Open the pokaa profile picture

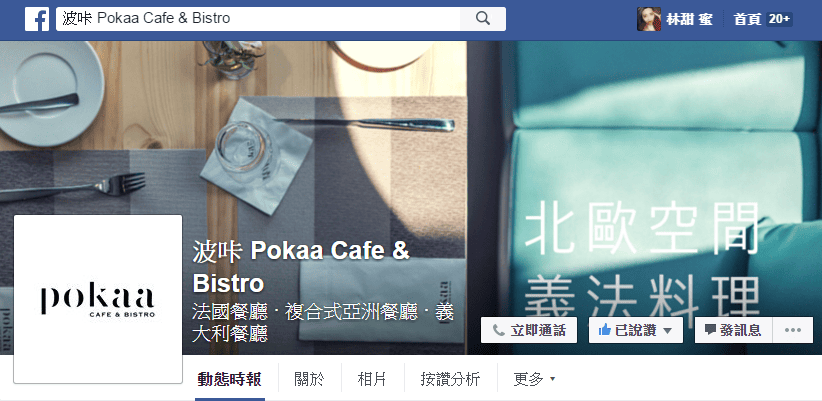pos(98,299)
